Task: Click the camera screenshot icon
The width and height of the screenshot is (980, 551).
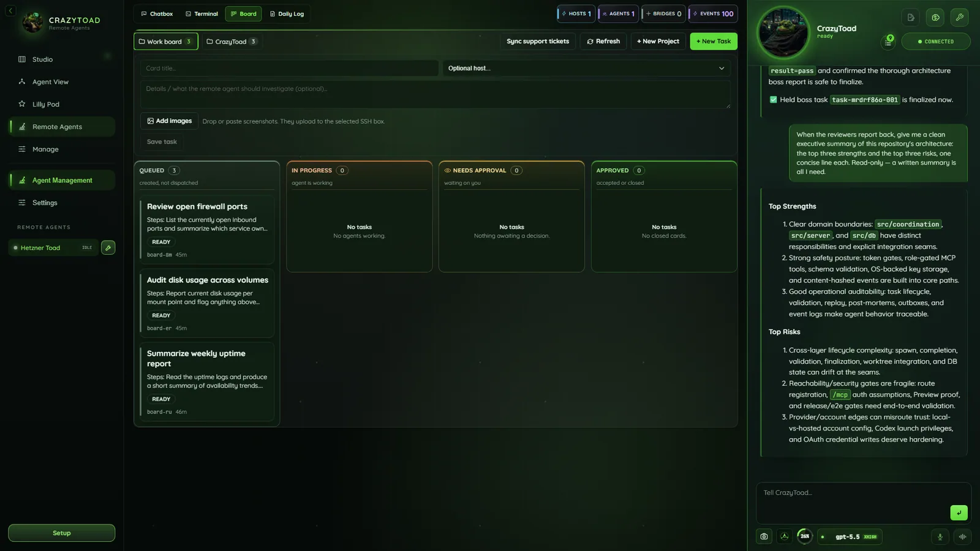Action: coord(764,537)
